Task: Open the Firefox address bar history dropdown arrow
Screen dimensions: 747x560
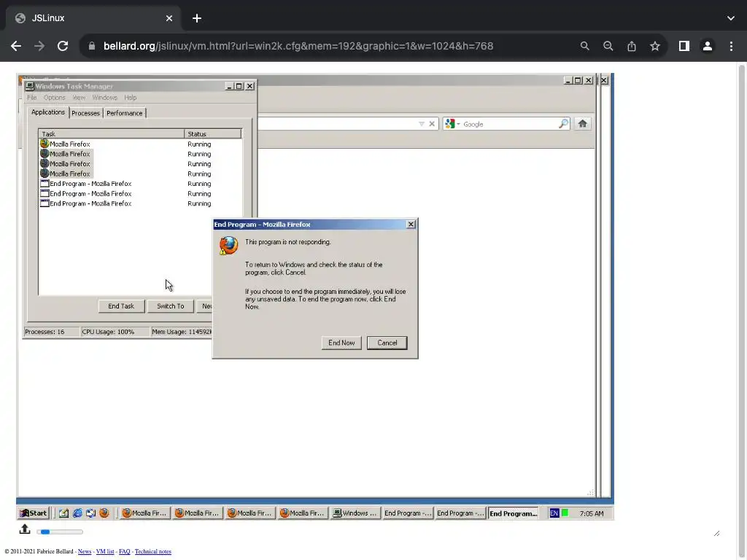Action: tap(421, 124)
